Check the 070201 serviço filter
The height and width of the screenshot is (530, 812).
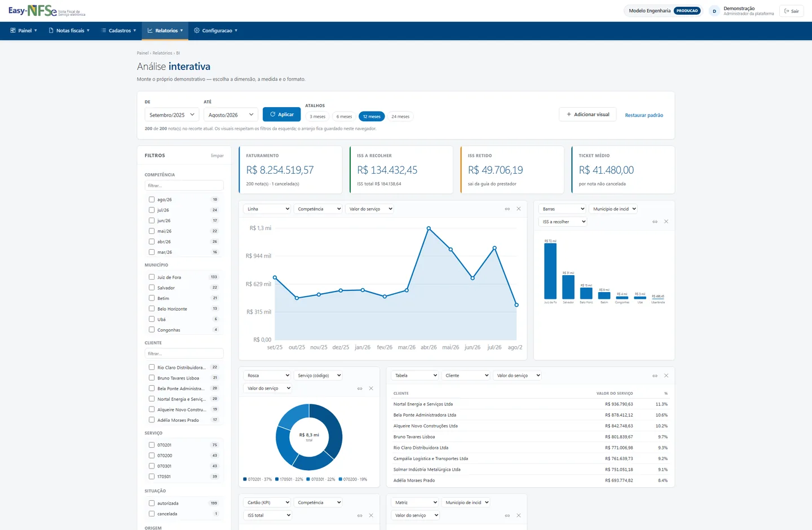click(152, 445)
